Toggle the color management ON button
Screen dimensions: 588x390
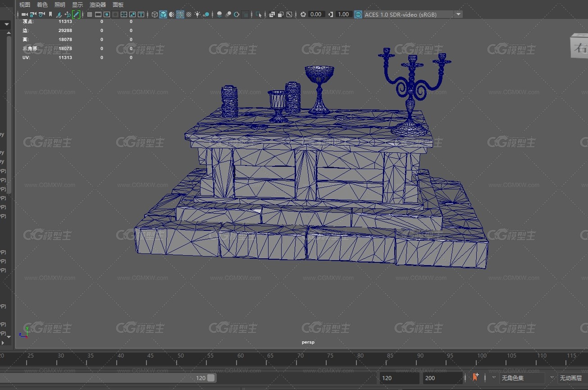[358, 14]
